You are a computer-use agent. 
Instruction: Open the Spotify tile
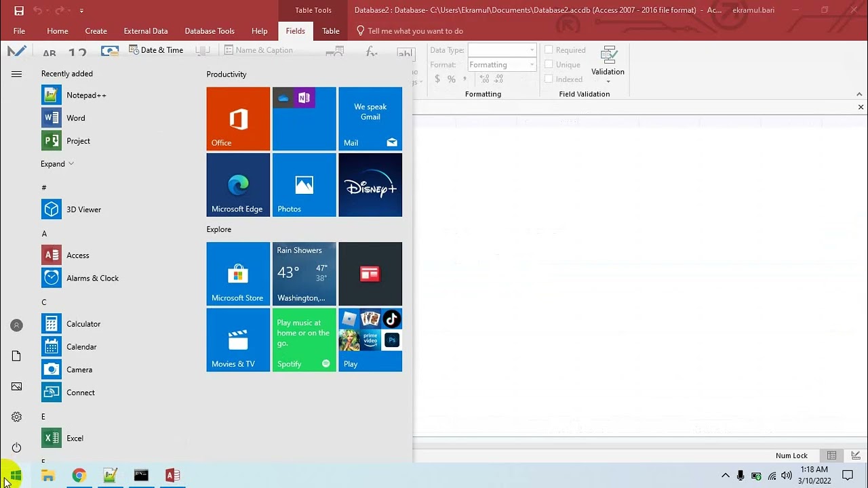pos(304,340)
